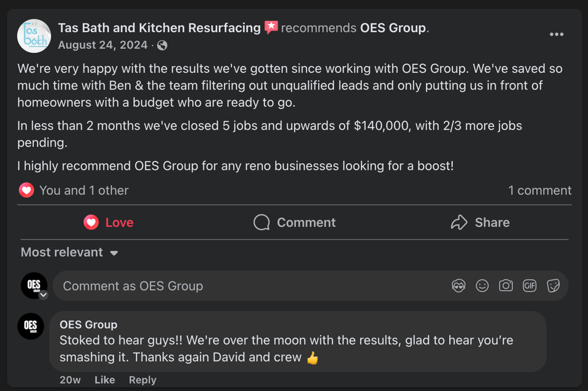Open the three-dot post options menu
Screen dimensions: 588x391
[x=556, y=34]
